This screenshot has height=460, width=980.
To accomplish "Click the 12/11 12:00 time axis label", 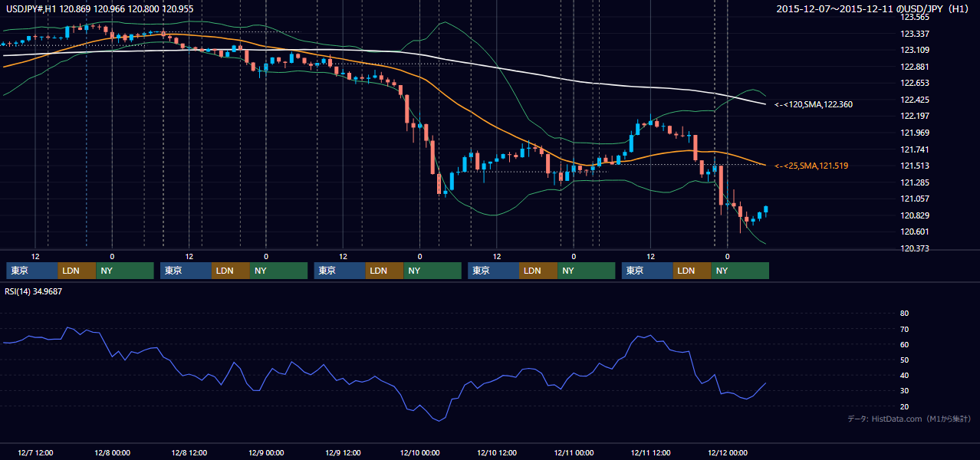I will 650,452.
